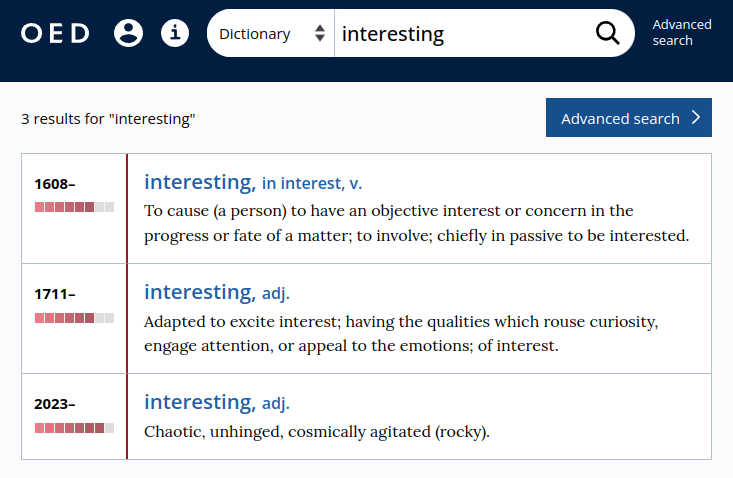Click the 1608– date label
Image resolution: width=733 pixels, height=478 pixels.
click(x=55, y=184)
